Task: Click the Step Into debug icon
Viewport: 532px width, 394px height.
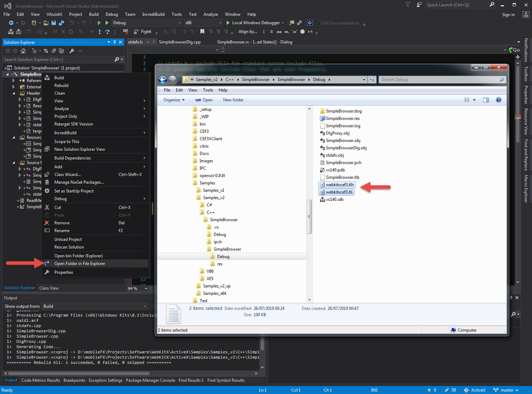Action: coord(100,32)
